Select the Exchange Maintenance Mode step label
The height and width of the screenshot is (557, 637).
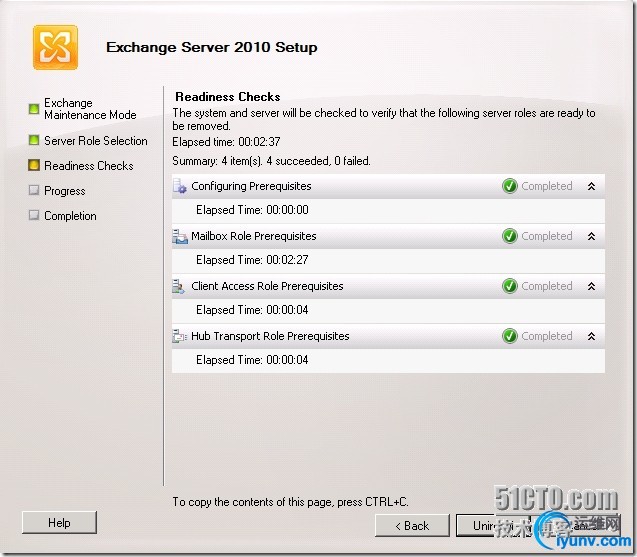(x=90, y=109)
